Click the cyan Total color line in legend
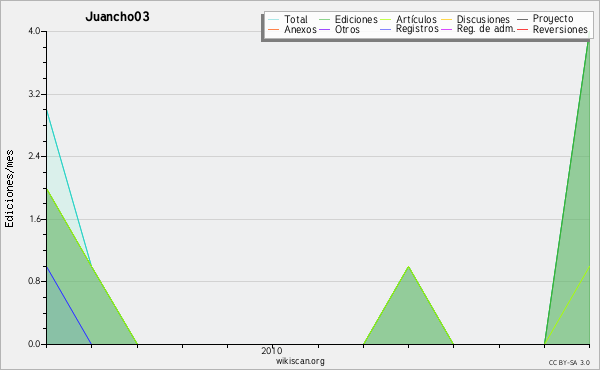This screenshot has width=600, height=370. (x=274, y=19)
